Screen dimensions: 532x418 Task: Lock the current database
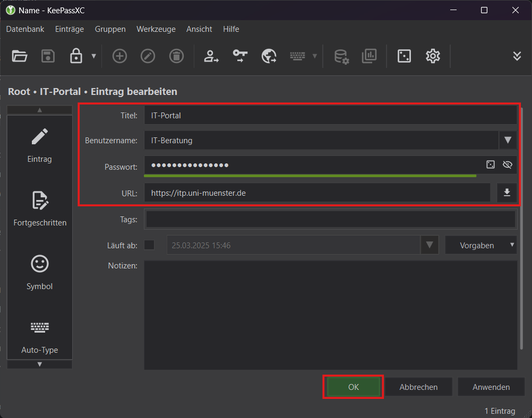(76, 56)
